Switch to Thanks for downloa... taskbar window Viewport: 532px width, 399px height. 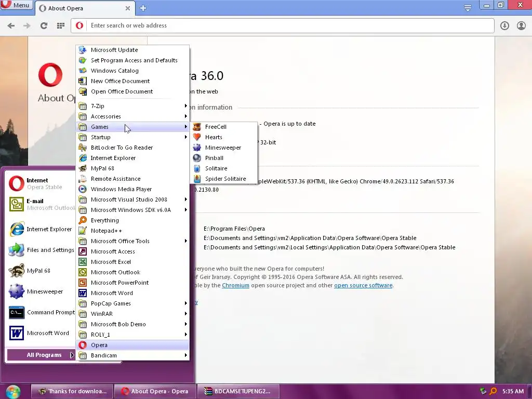click(72, 391)
